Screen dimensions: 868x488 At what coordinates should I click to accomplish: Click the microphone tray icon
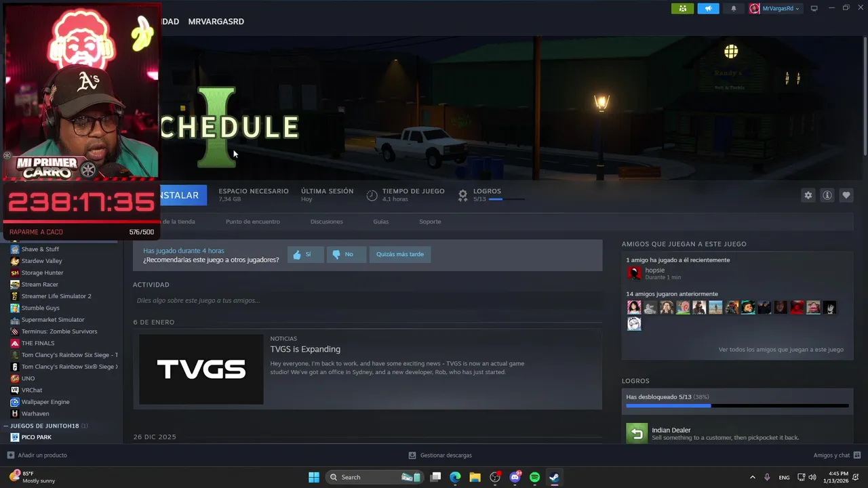point(767,477)
